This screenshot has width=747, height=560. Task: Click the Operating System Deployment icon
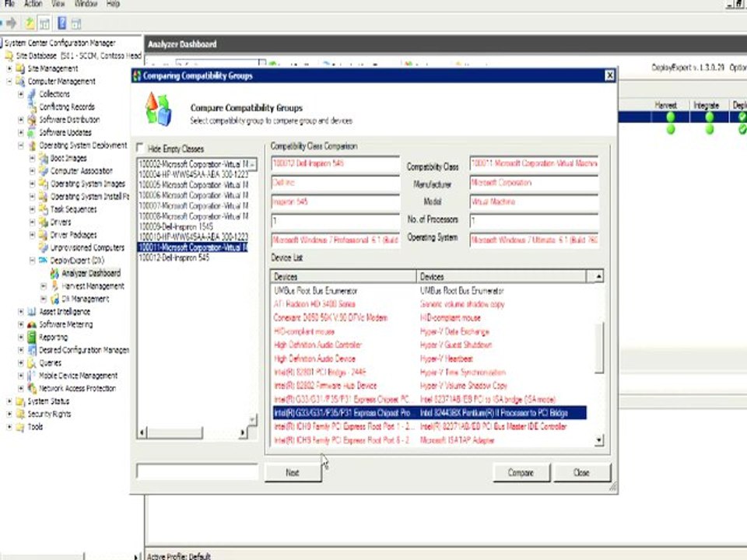32,145
